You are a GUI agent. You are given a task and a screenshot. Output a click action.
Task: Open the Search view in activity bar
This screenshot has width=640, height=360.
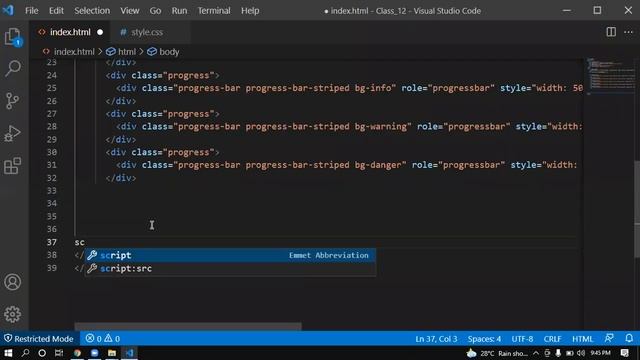point(13,69)
